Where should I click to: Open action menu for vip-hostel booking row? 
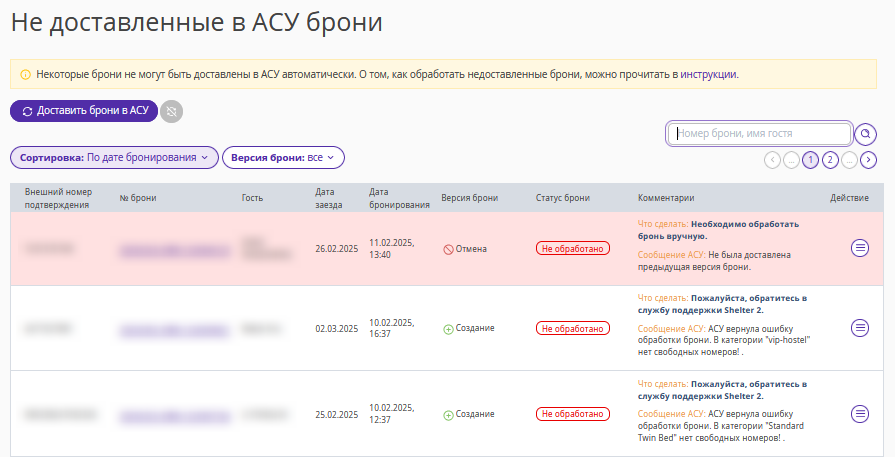coord(860,328)
